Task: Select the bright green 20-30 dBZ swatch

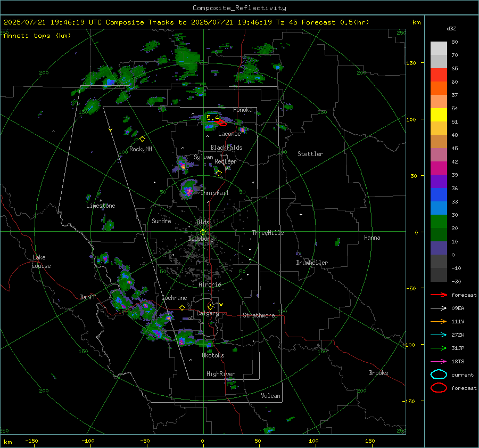Action: [439, 222]
